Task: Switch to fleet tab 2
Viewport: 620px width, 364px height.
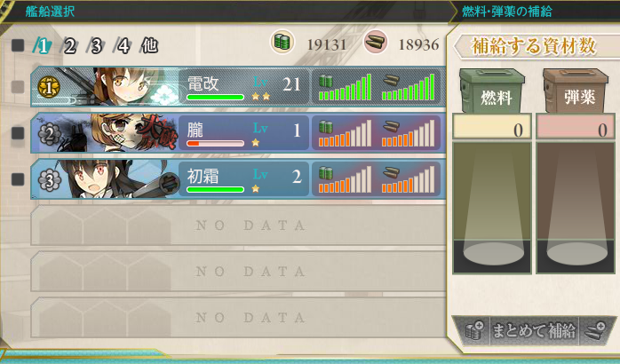Action: 68,46
